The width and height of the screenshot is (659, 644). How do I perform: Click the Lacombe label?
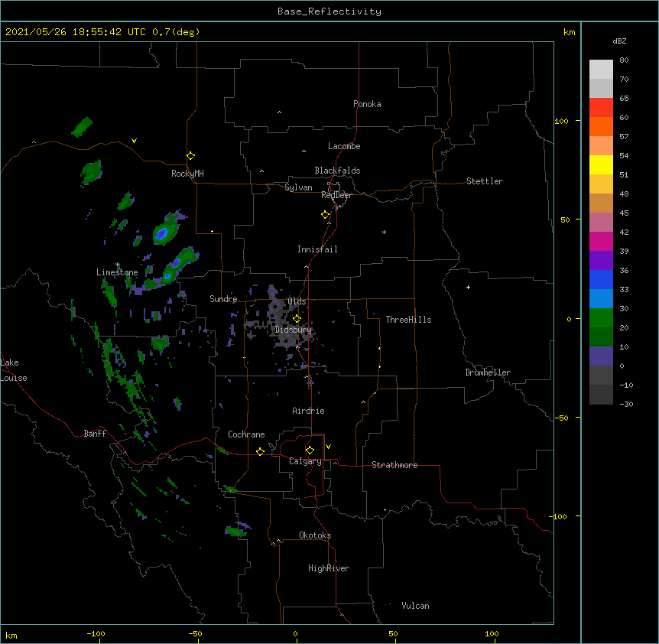click(x=344, y=146)
